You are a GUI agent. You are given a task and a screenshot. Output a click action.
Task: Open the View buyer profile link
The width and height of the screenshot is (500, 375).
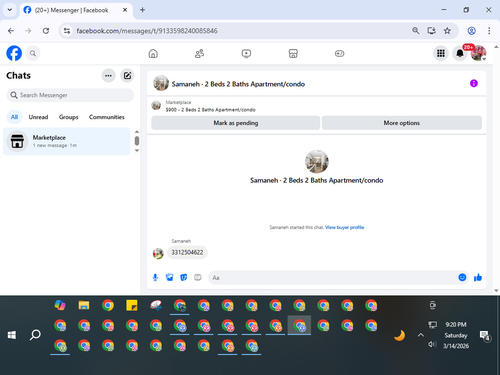(344, 227)
